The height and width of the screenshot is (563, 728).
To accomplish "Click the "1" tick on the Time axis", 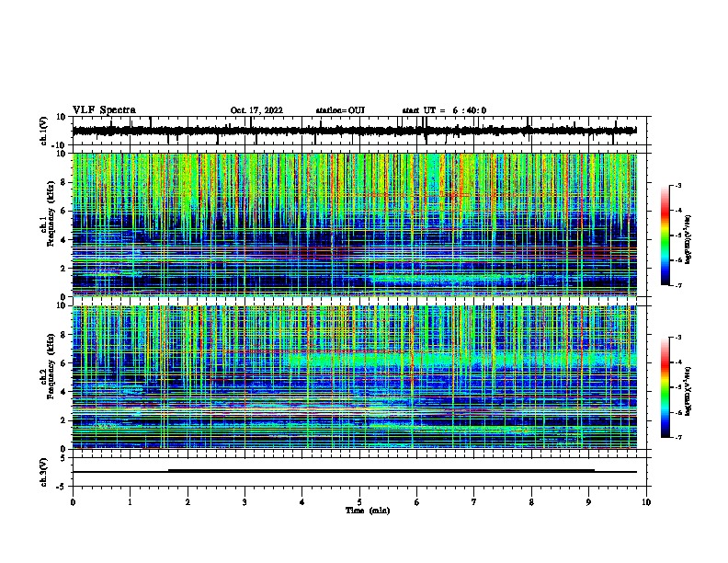I will (x=130, y=502).
